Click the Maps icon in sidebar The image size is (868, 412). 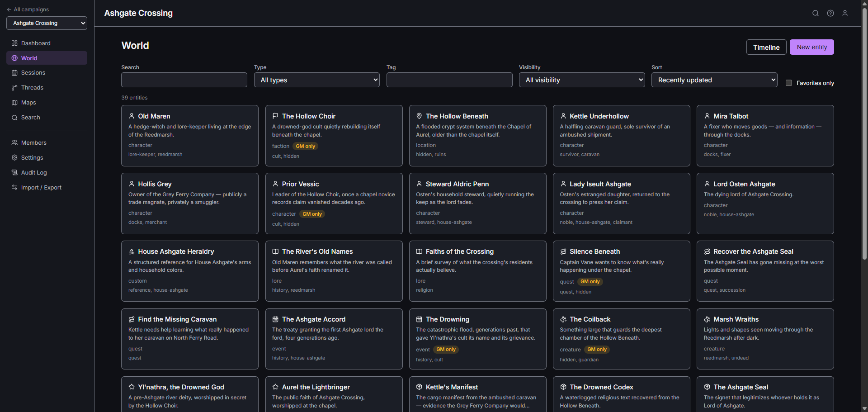(14, 103)
